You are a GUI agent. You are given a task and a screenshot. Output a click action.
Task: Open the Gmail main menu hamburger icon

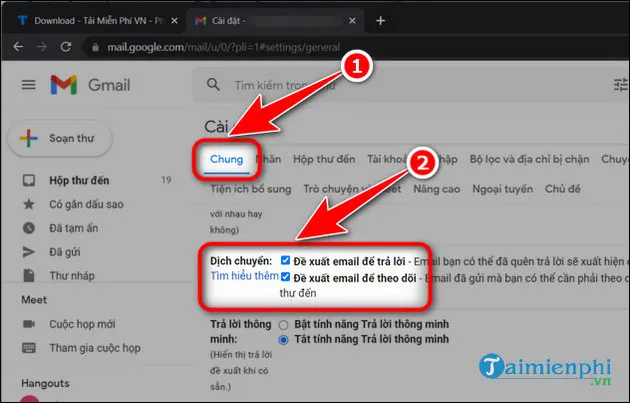click(x=28, y=85)
